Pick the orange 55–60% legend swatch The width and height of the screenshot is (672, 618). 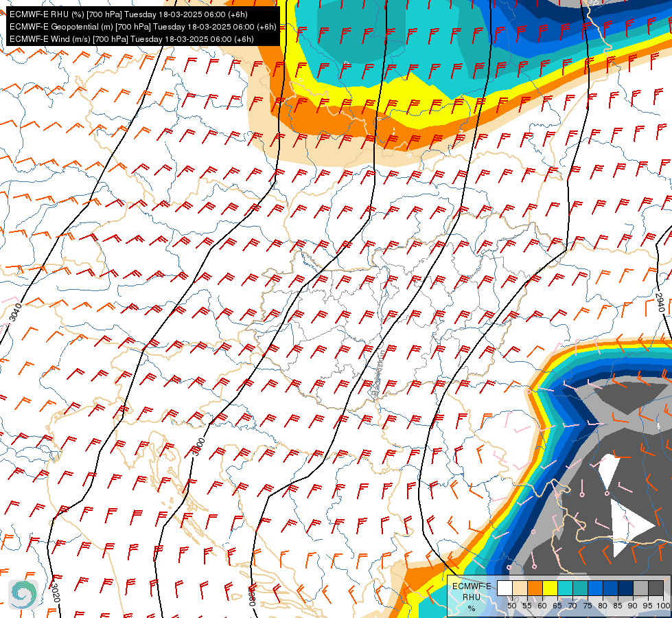(x=535, y=588)
